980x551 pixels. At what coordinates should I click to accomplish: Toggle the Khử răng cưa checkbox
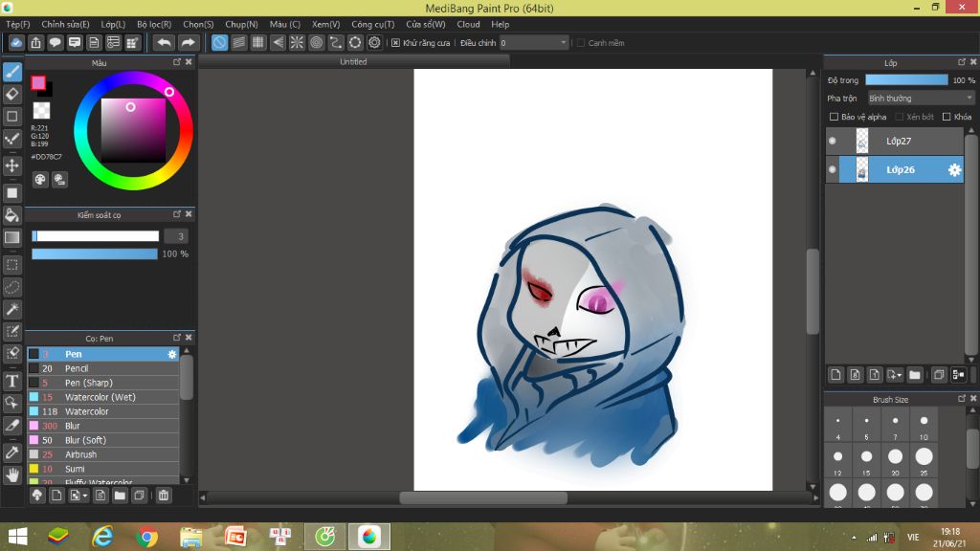[396, 43]
